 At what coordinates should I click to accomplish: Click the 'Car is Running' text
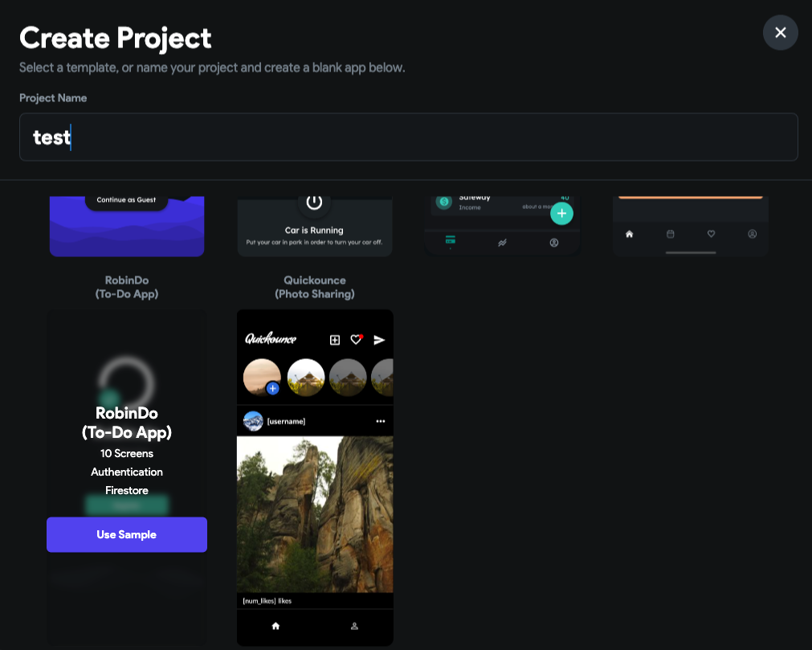[314, 230]
